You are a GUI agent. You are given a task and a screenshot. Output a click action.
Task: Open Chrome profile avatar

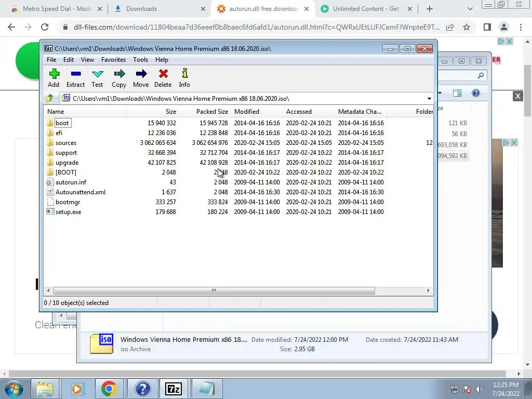point(504,27)
